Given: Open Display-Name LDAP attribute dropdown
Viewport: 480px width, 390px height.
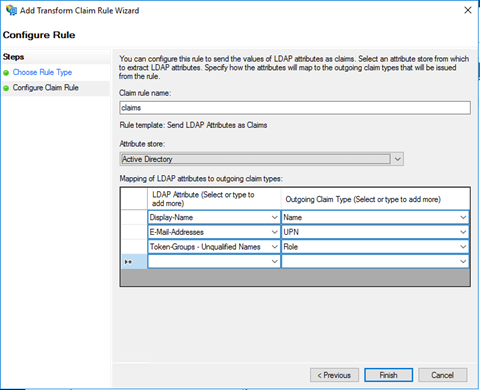Looking at the screenshot, I should pyautogui.click(x=274, y=217).
